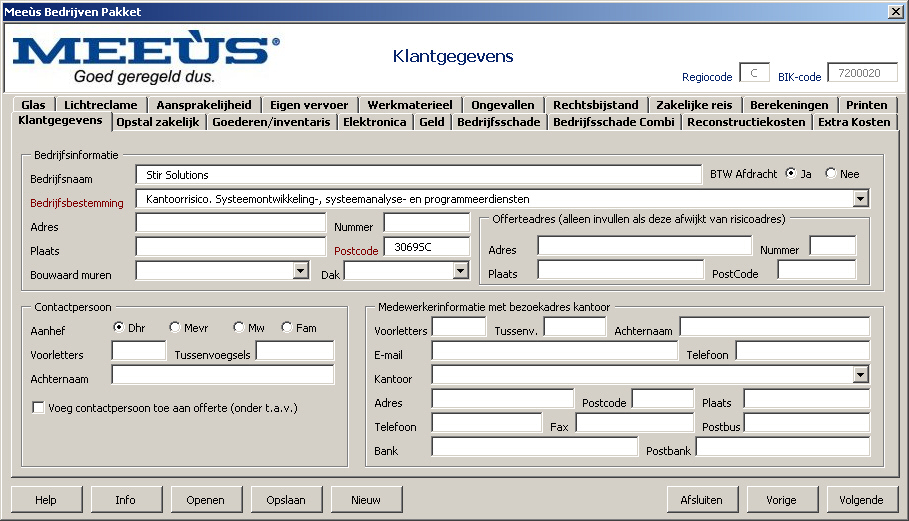Open the Lichtreclame tab

(101, 105)
